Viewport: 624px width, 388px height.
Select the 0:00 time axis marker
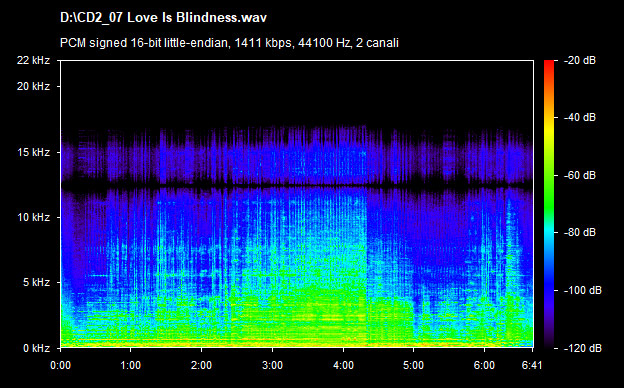coord(60,365)
